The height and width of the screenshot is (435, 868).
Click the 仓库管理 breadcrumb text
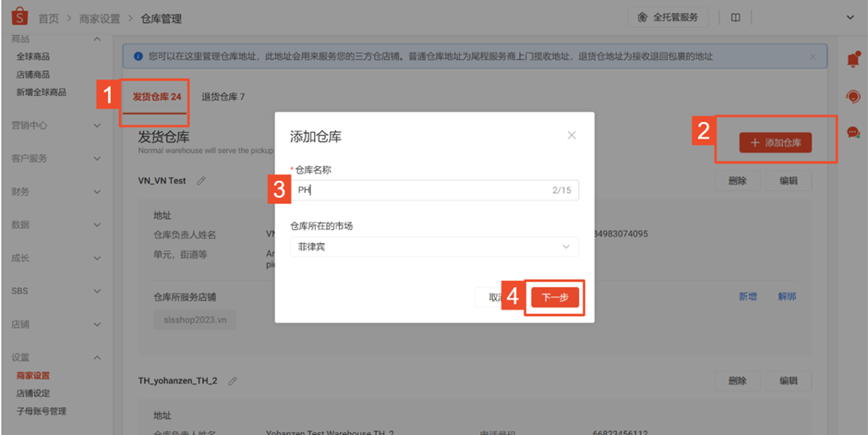161,18
